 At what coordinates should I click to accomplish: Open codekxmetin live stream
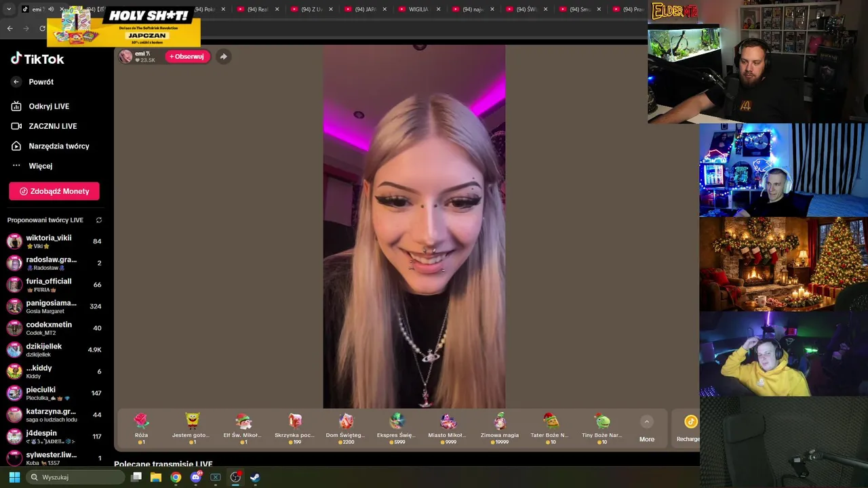tap(54, 328)
